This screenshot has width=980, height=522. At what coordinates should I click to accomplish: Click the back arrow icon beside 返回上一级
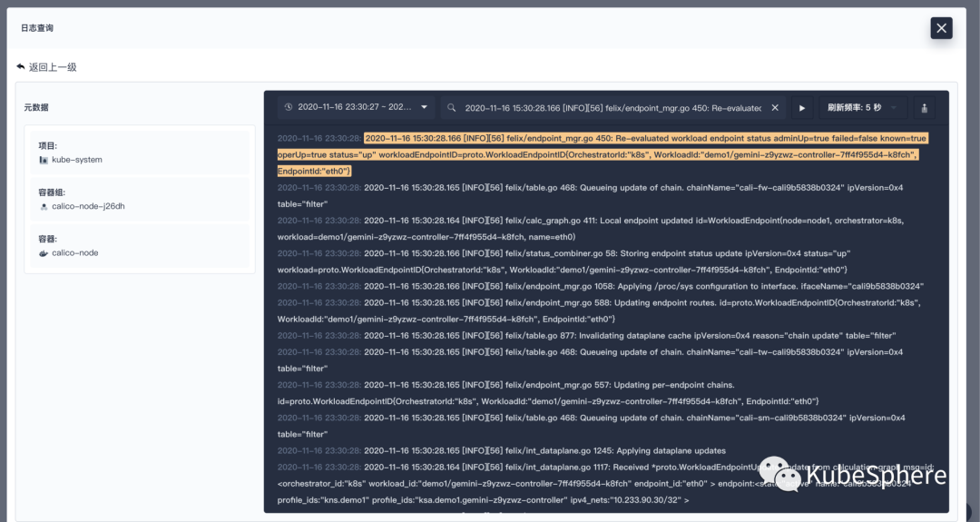coord(21,66)
